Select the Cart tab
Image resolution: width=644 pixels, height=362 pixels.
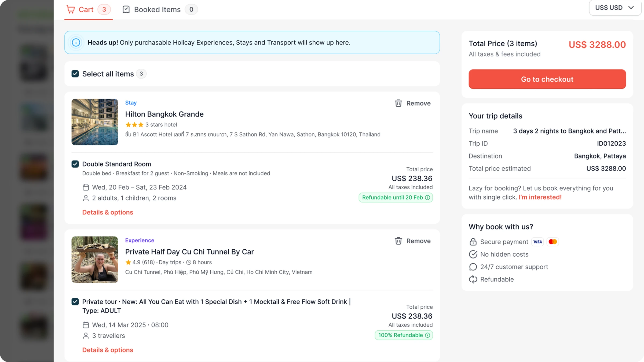click(x=86, y=9)
